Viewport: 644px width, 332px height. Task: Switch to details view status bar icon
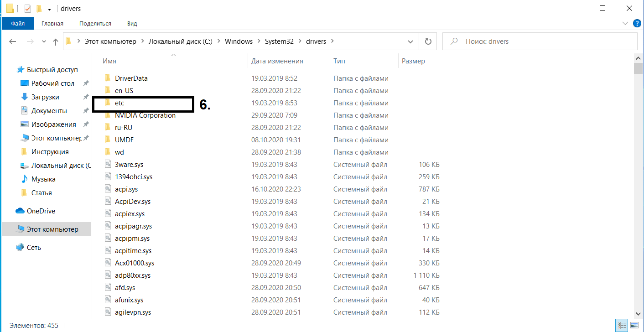(x=622, y=326)
